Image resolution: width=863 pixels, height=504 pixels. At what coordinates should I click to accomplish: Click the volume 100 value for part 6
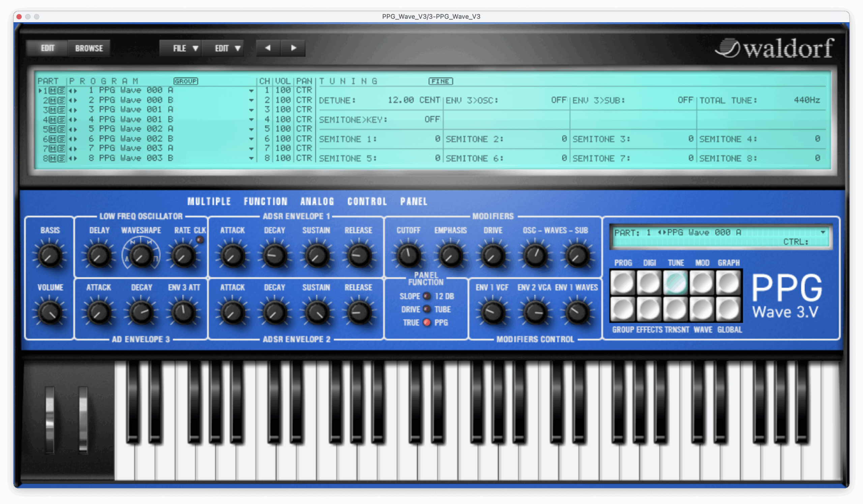coord(283,139)
